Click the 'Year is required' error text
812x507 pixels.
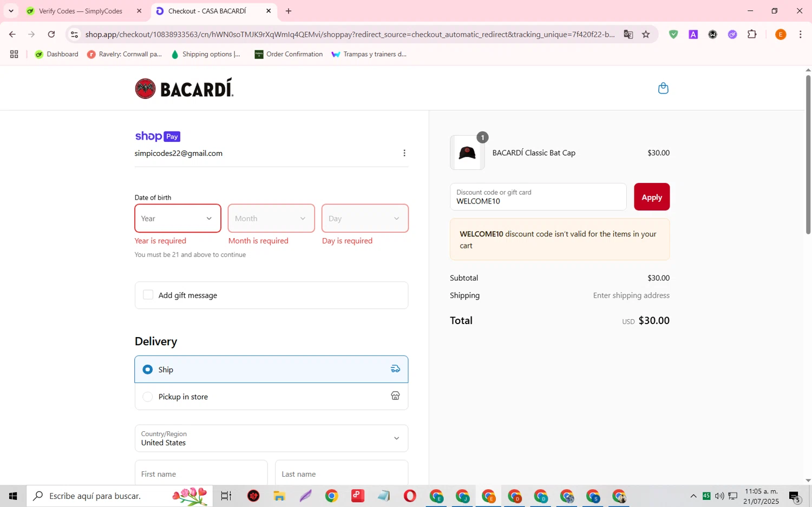point(160,241)
